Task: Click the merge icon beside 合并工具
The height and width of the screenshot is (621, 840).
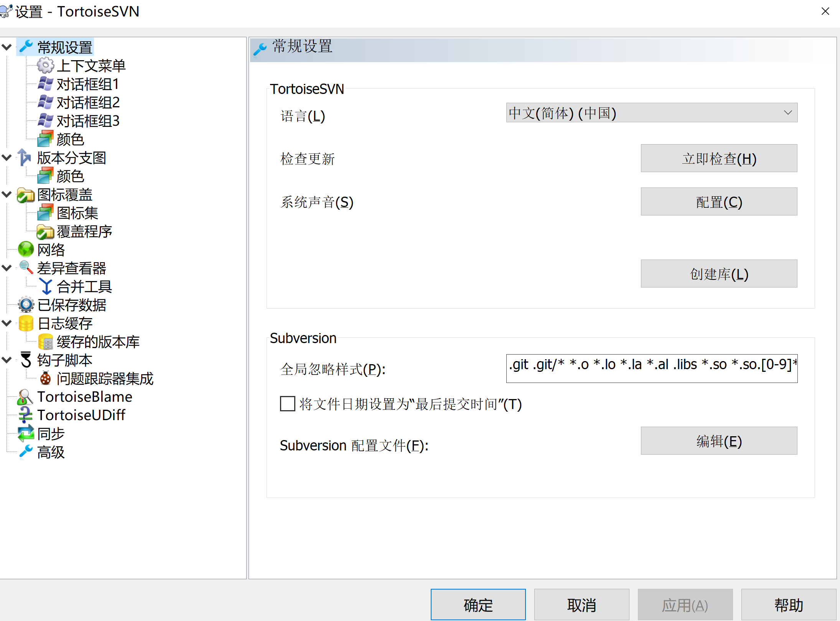Action: coord(46,286)
